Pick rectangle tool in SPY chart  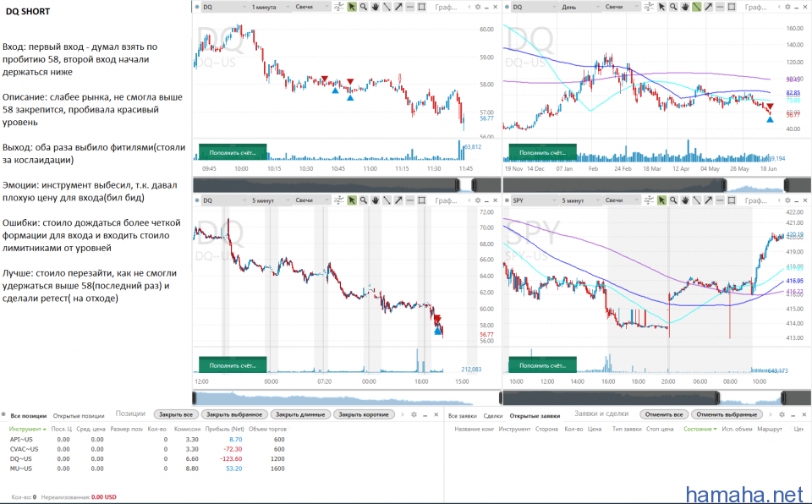tap(731, 200)
